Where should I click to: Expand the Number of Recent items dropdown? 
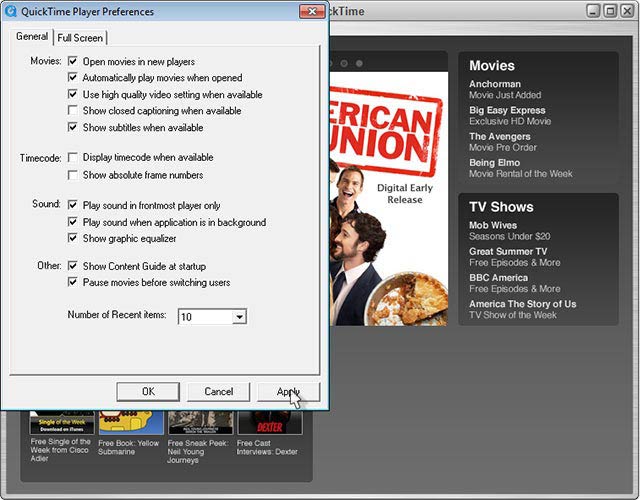point(238,317)
